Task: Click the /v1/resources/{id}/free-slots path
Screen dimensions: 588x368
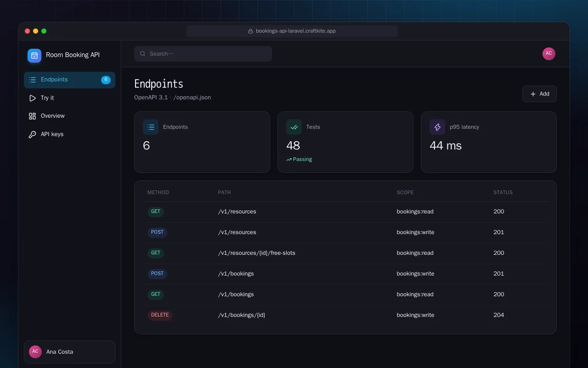Action: coord(257,253)
